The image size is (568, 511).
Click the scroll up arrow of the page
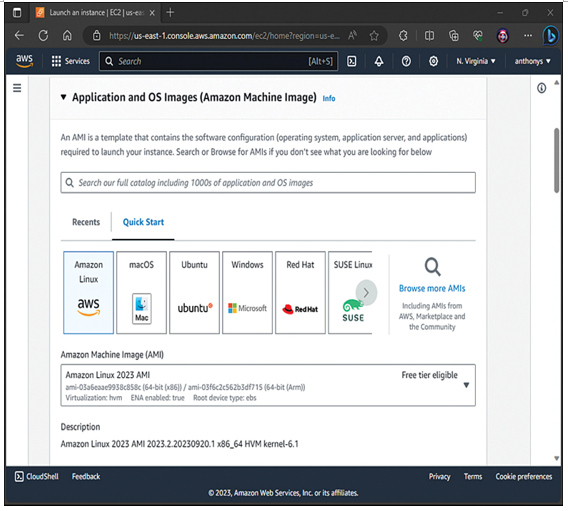coord(556,83)
